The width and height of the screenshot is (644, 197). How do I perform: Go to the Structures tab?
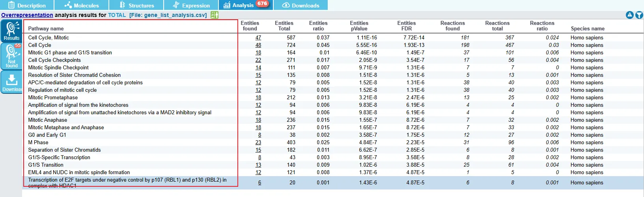click(136, 6)
